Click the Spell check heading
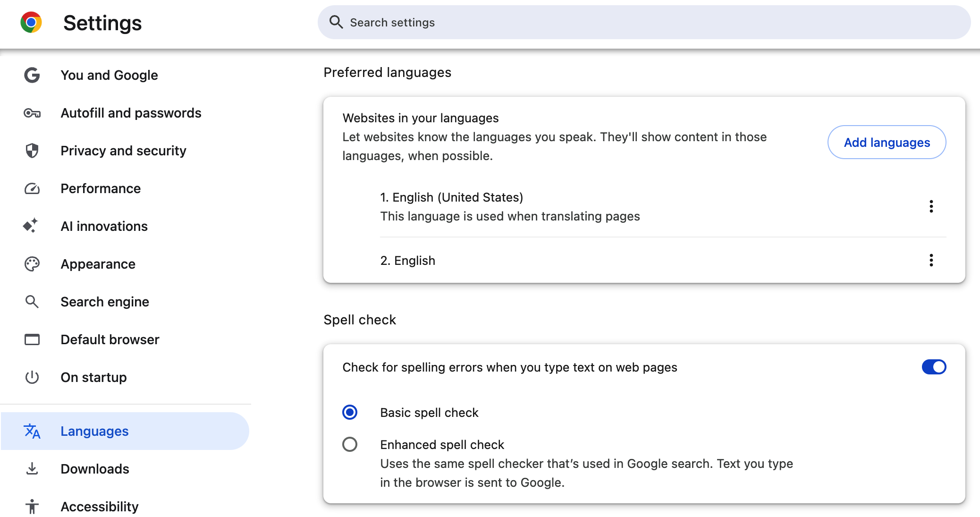This screenshot has width=980, height=517. point(360,320)
